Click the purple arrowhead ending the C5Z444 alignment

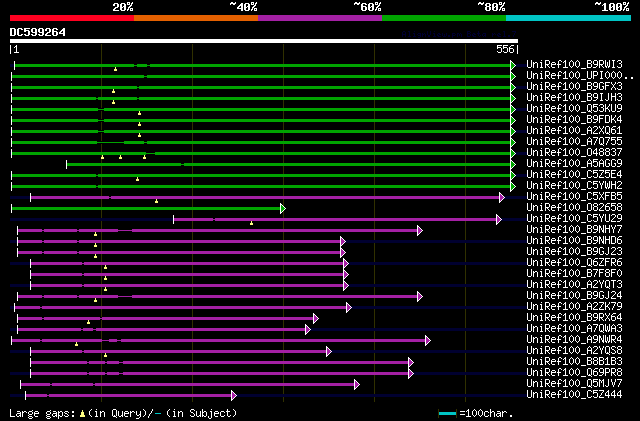[234, 396]
